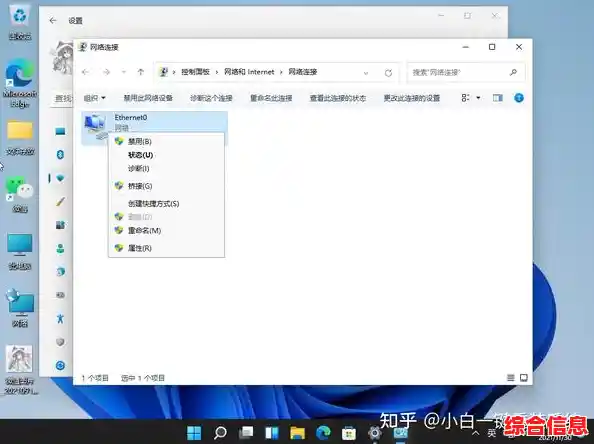Open File Explorer from the taskbar
The width and height of the screenshot is (594, 444).
click(x=297, y=433)
